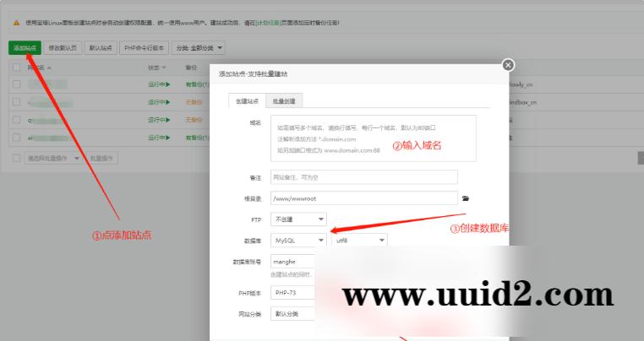Click 运行中 status for site starting with al

pos(159,138)
